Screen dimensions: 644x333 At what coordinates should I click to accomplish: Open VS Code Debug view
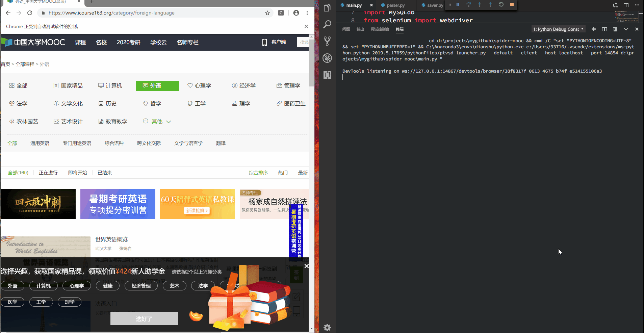pos(327,58)
